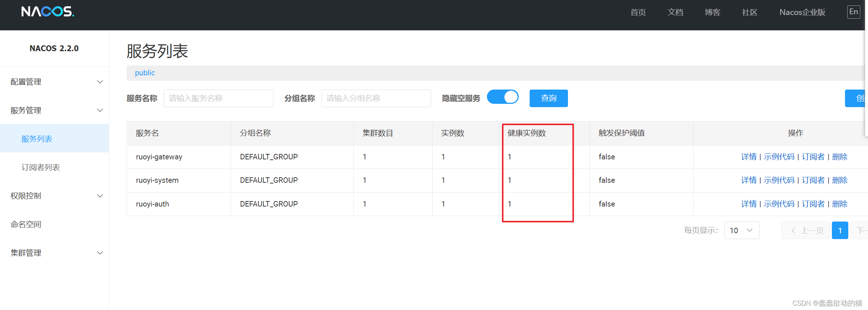Image resolution: width=868 pixels, height=310 pixels.
Task: Click the 查询 button
Action: [x=549, y=98]
